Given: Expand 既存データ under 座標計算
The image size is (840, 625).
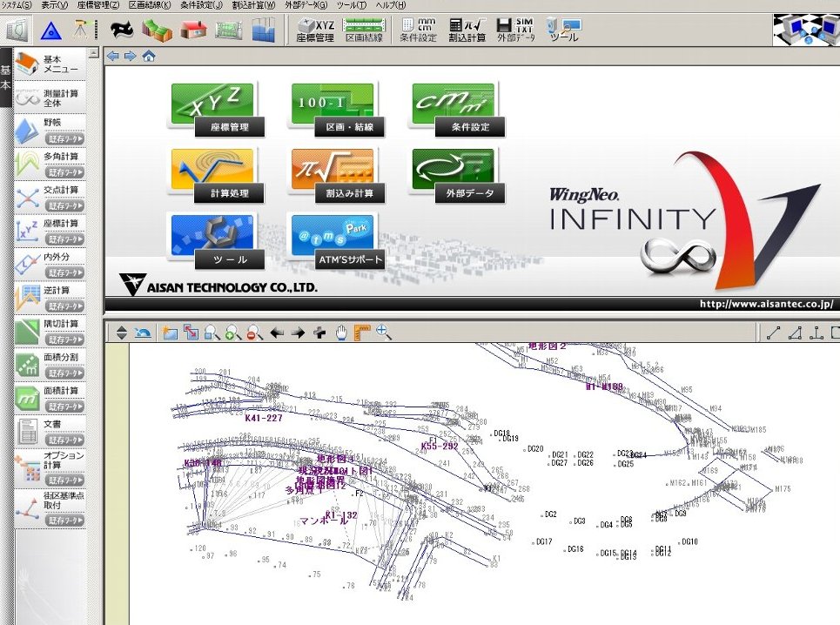Looking at the screenshot, I should pyautogui.click(x=65, y=239).
